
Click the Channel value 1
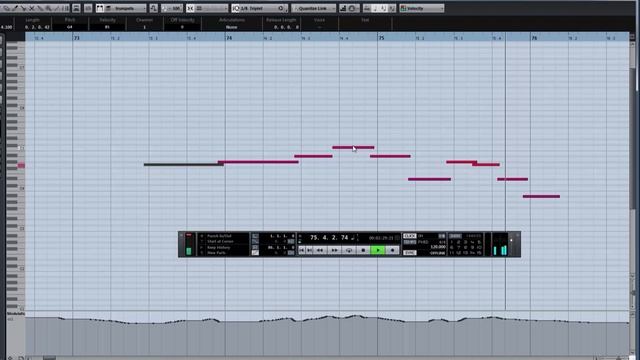[144, 27]
